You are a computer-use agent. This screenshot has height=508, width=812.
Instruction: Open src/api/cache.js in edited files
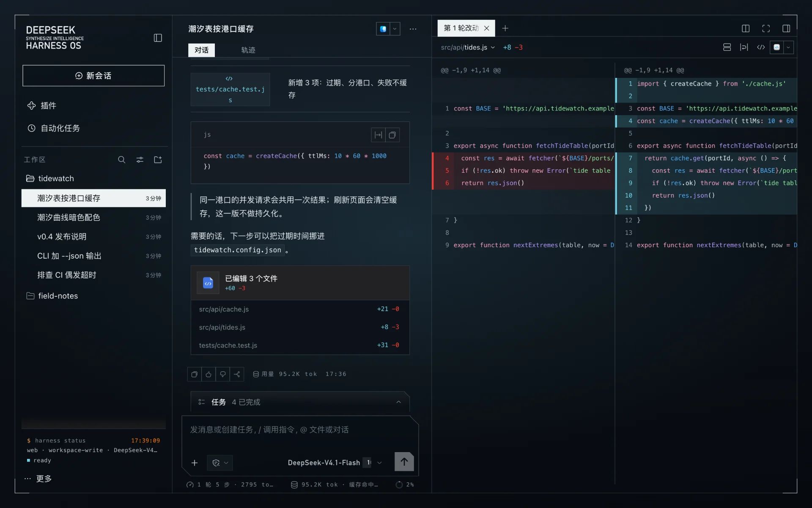(x=300, y=309)
